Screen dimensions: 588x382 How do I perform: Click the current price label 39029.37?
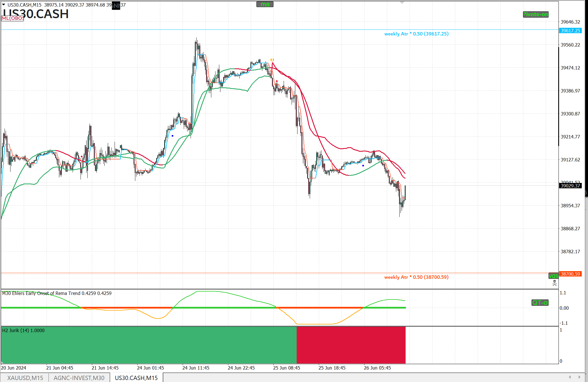pos(570,186)
